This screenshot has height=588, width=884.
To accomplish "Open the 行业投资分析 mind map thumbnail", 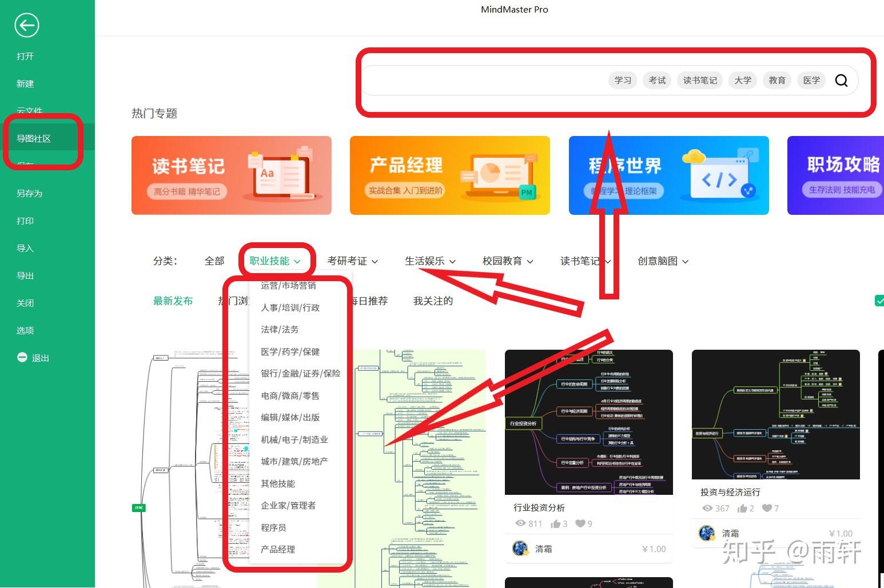I will coord(589,422).
